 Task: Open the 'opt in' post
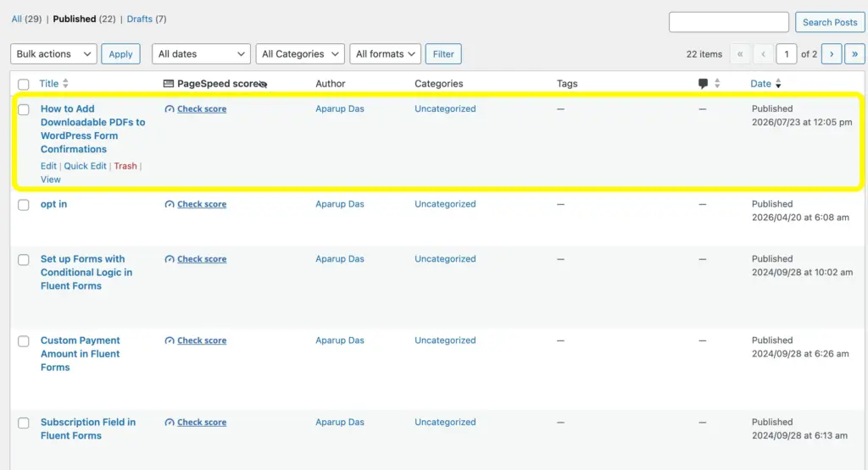pos(53,204)
